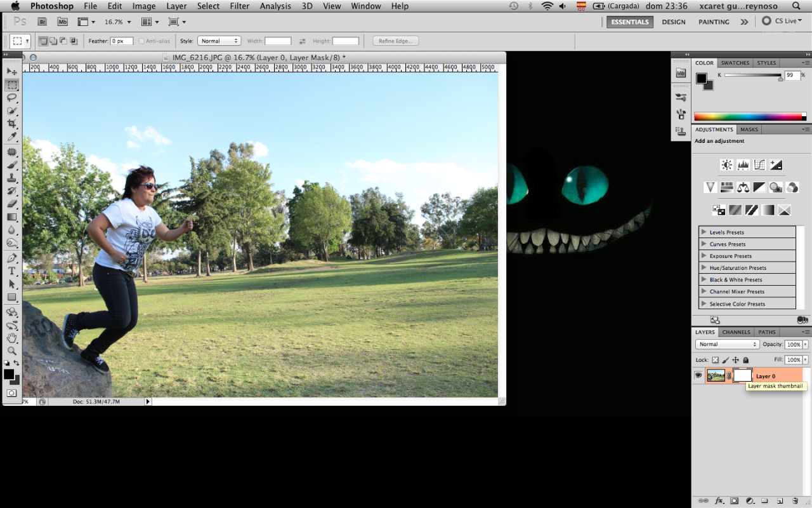Select the Pen tool
The height and width of the screenshot is (508, 812).
(12, 258)
